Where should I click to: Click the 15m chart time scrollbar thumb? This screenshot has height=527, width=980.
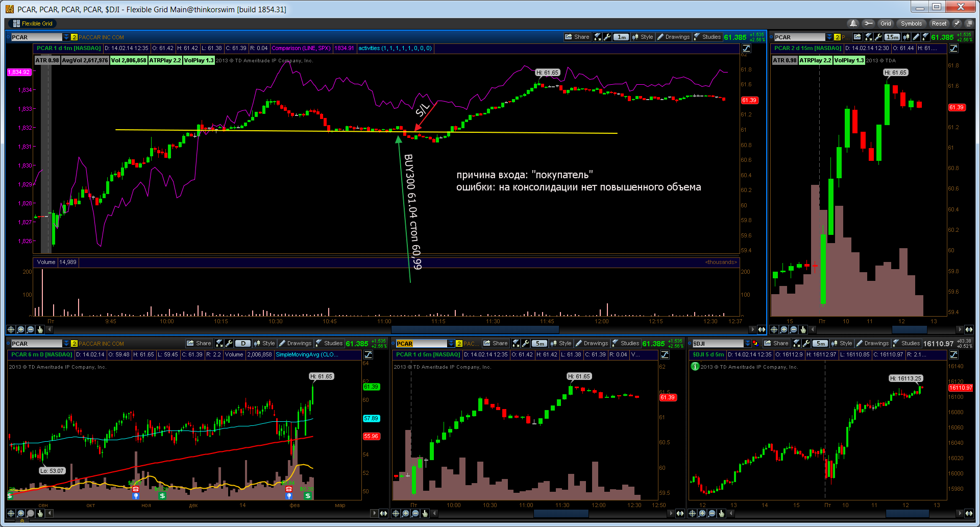pyautogui.click(x=910, y=329)
